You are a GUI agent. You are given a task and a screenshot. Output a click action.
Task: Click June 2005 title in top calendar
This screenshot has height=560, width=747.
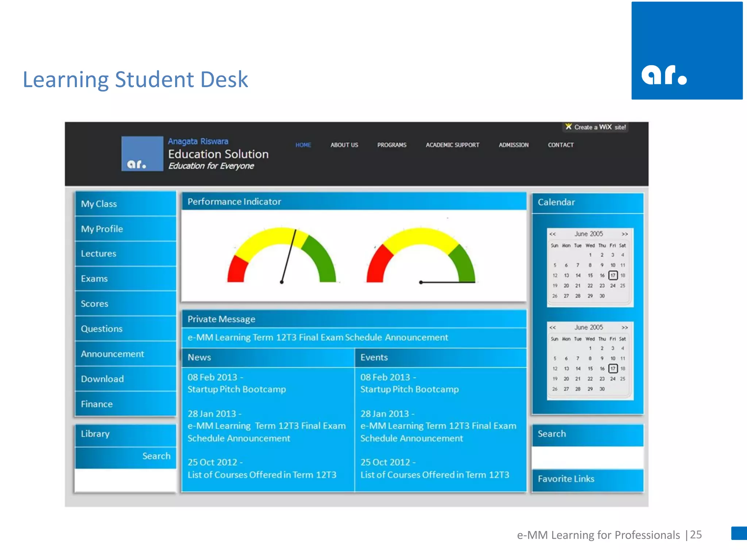click(x=589, y=234)
